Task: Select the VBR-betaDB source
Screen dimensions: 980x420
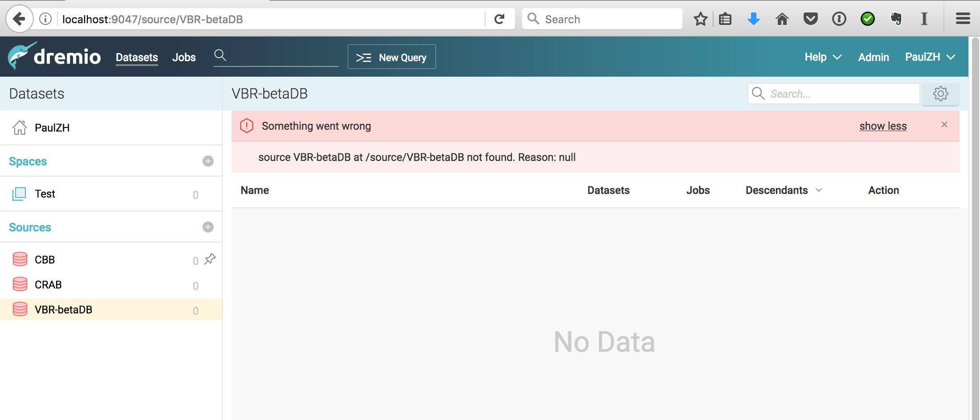Action: click(x=111, y=309)
